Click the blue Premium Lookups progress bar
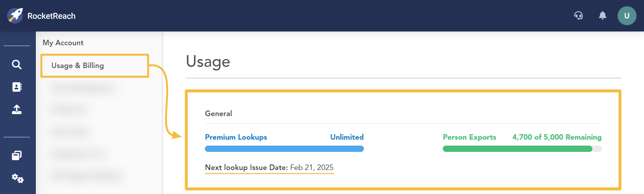Image resolution: width=644 pixels, height=194 pixels. tap(284, 149)
